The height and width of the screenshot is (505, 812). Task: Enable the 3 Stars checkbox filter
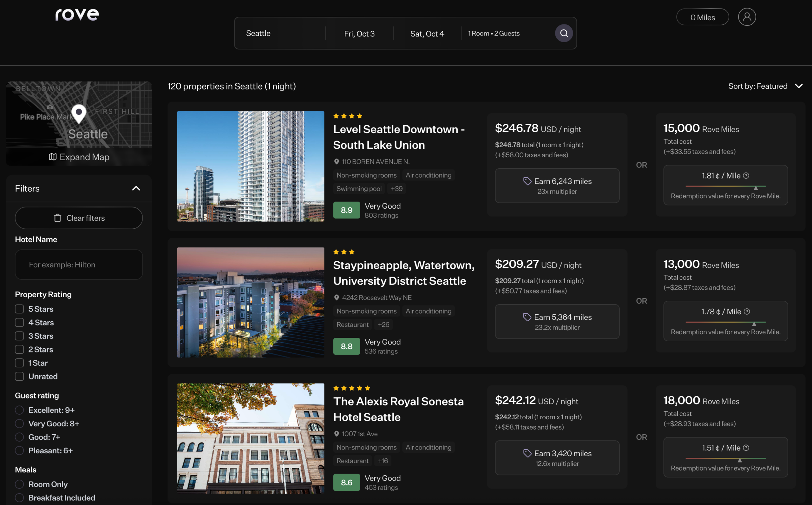(x=19, y=336)
